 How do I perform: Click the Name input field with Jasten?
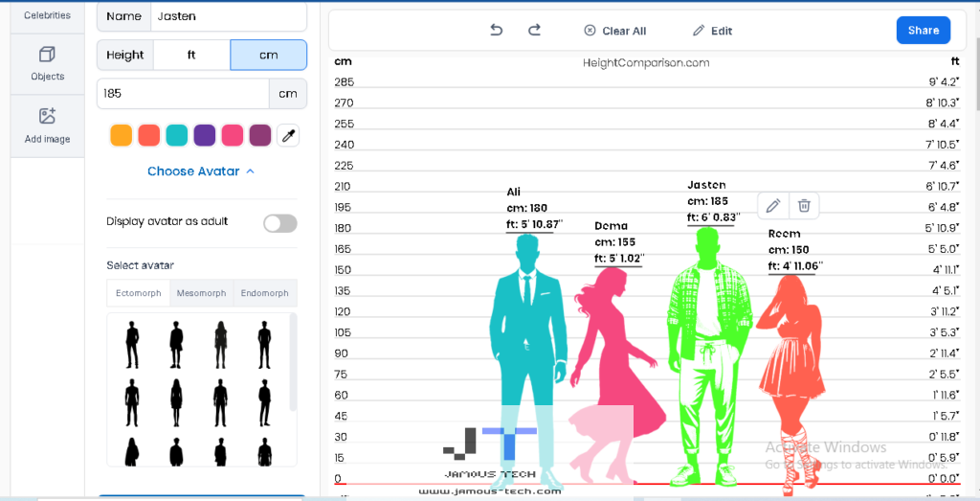click(x=229, y=16)
